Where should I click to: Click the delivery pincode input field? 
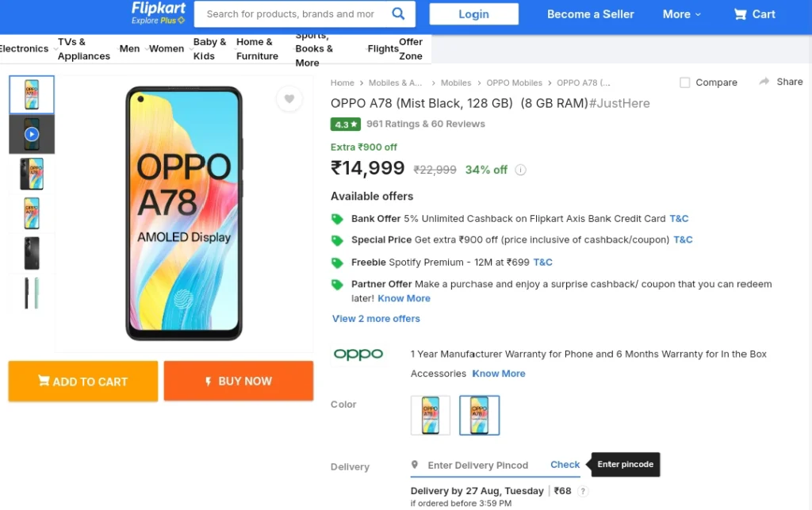coord(477,465)
